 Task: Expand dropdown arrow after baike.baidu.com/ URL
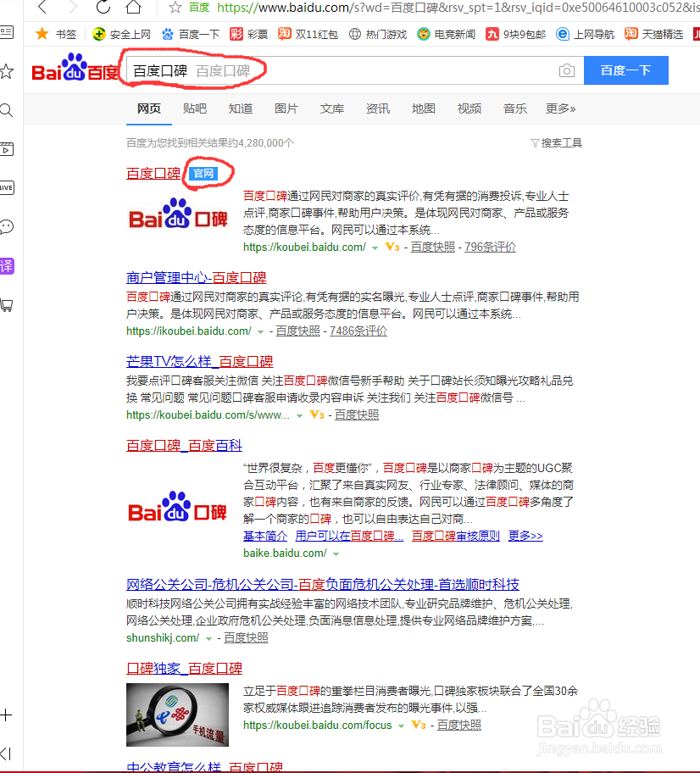336,554
